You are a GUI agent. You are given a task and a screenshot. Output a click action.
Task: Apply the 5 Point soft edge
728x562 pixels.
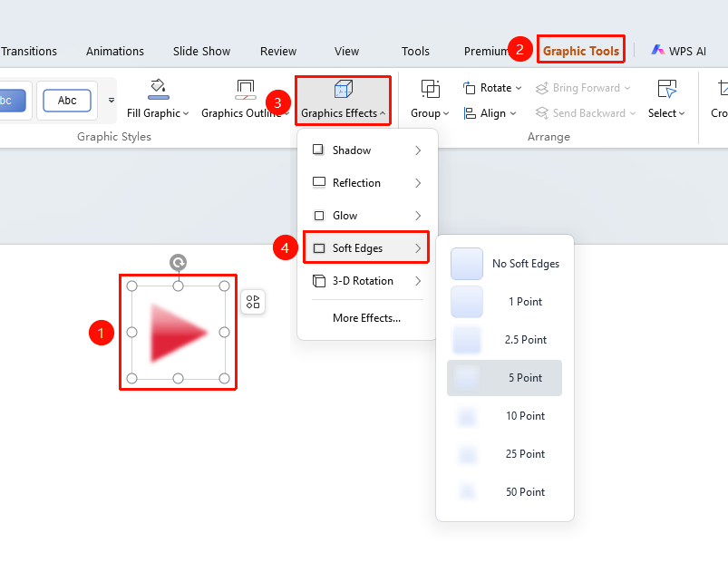click(504, 378)
